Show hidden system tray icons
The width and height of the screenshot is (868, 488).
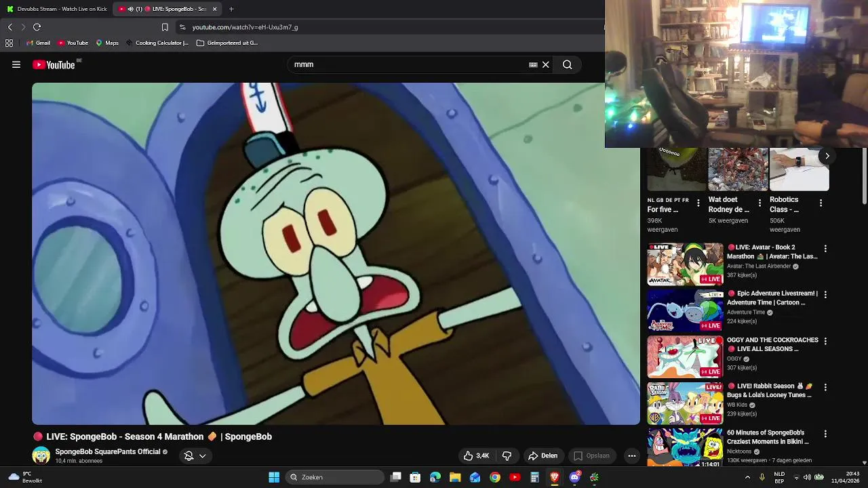point(747,477)
